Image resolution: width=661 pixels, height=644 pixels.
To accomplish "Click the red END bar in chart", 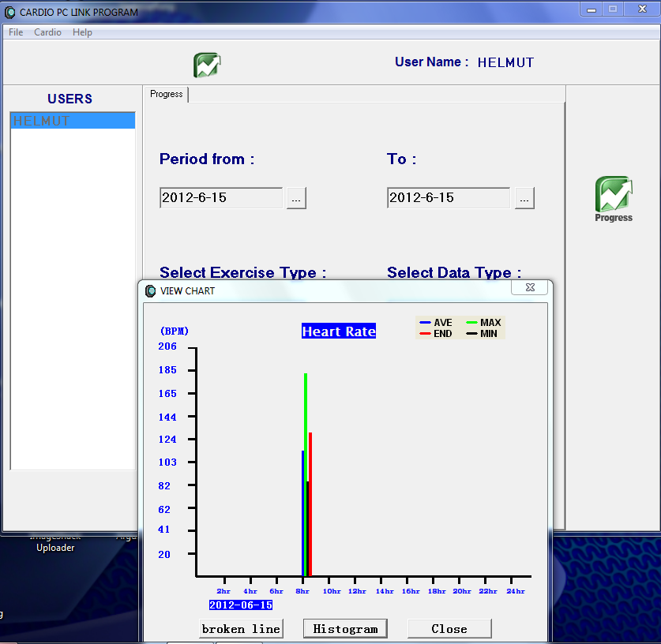I will tap(310, 505).
